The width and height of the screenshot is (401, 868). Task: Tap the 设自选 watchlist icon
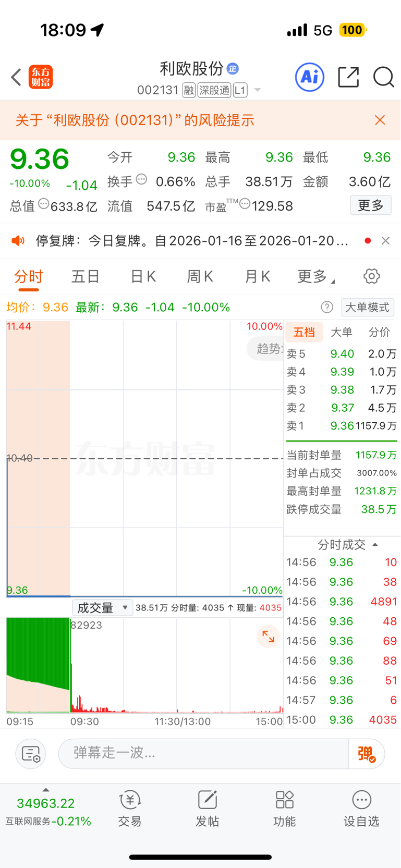[x=361, y=809]
